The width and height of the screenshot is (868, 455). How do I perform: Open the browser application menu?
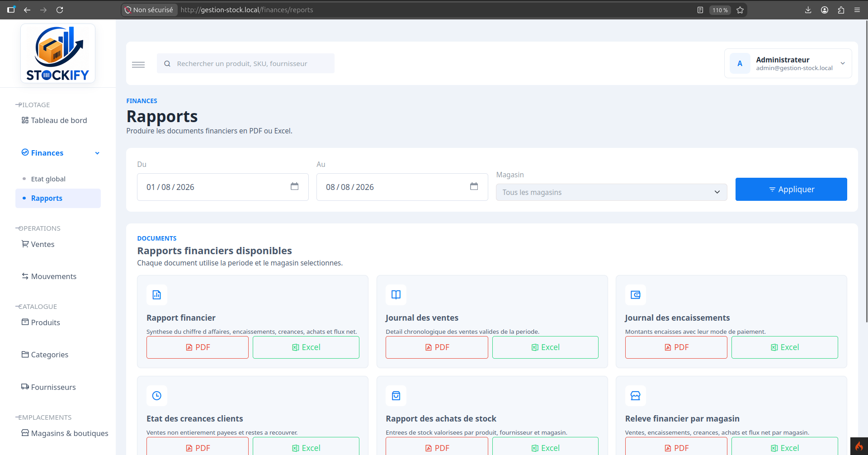[857, 10]
